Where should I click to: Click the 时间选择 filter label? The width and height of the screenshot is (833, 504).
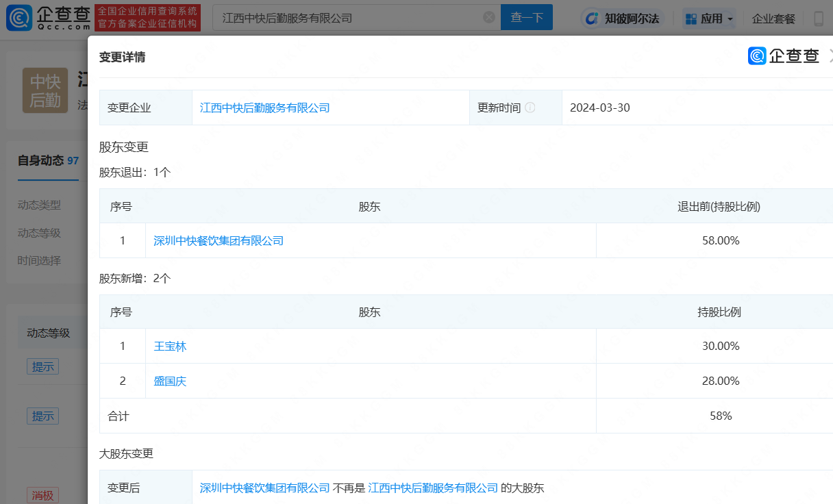[39, 261]
